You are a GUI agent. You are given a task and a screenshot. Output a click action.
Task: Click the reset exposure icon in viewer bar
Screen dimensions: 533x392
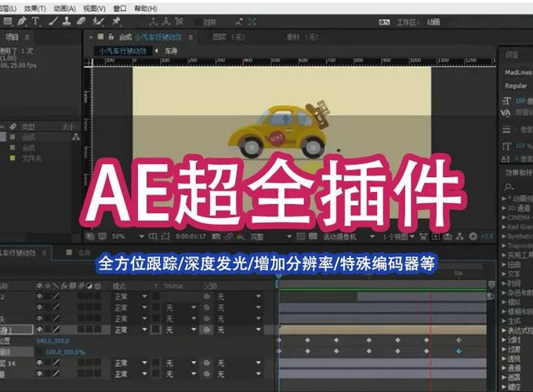tap(473, 236)
